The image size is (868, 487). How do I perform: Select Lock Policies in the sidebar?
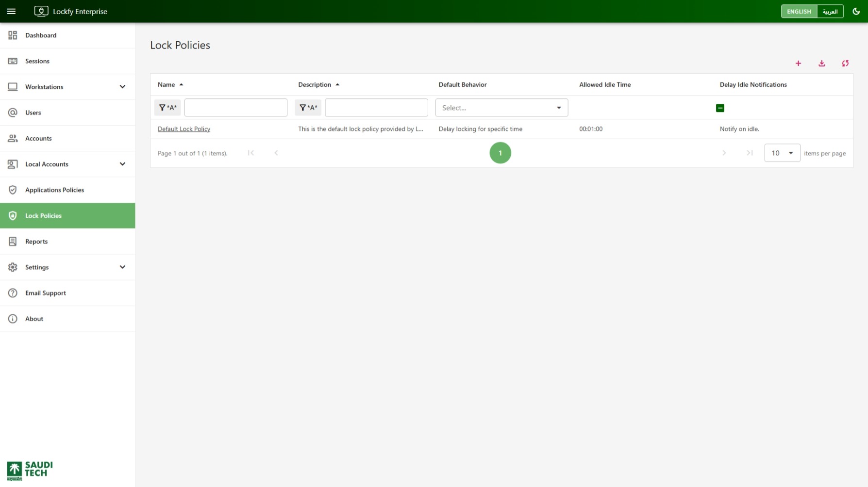(67, 216)
